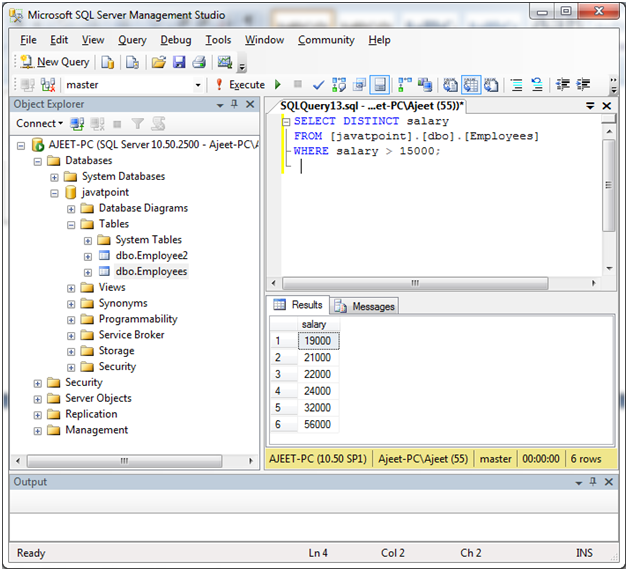Open a file with the folder icon
The height and width of the screenshot is (571, 628).
[x=159, y=62]
